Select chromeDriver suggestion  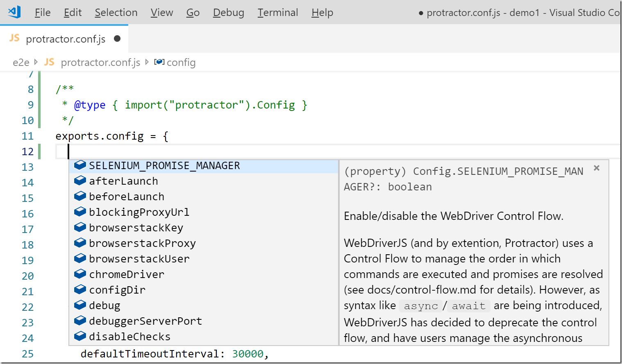pos(204,274)
